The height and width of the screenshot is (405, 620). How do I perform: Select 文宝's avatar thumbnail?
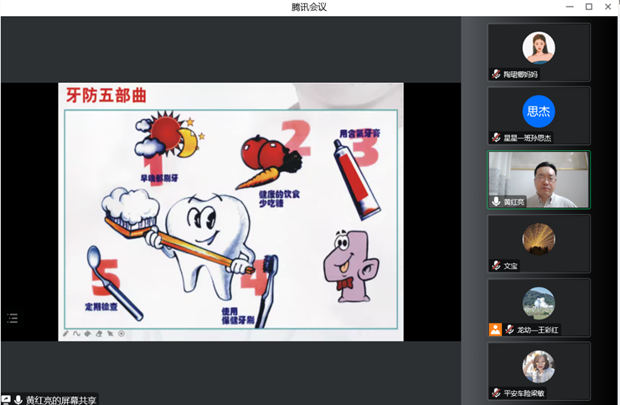tap(538, 239)
